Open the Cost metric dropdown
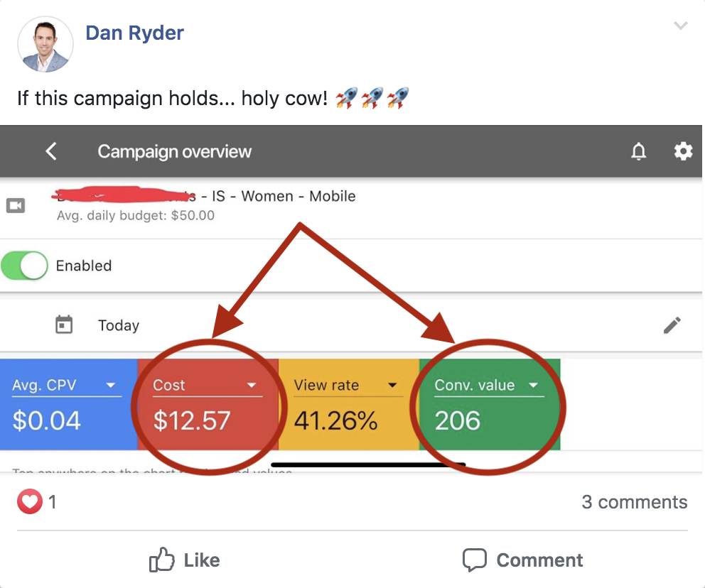This screenshot has width=705, height=588. pos(252,385)
